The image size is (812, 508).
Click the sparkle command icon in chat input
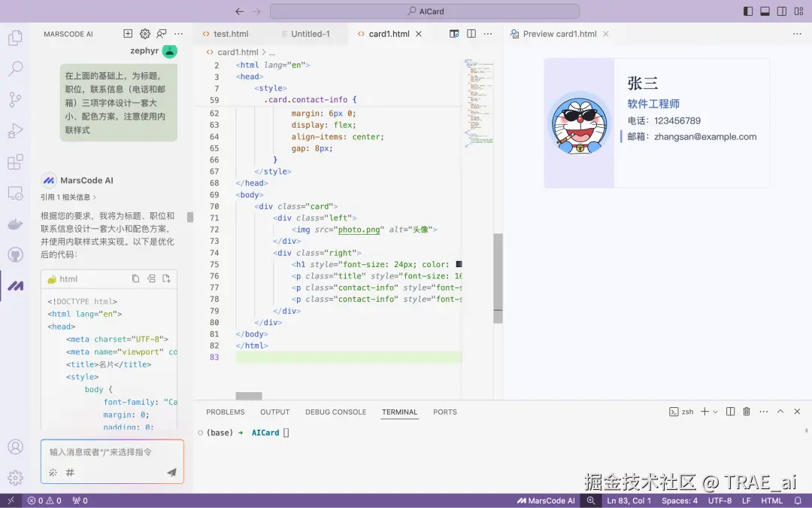point(53,472)
